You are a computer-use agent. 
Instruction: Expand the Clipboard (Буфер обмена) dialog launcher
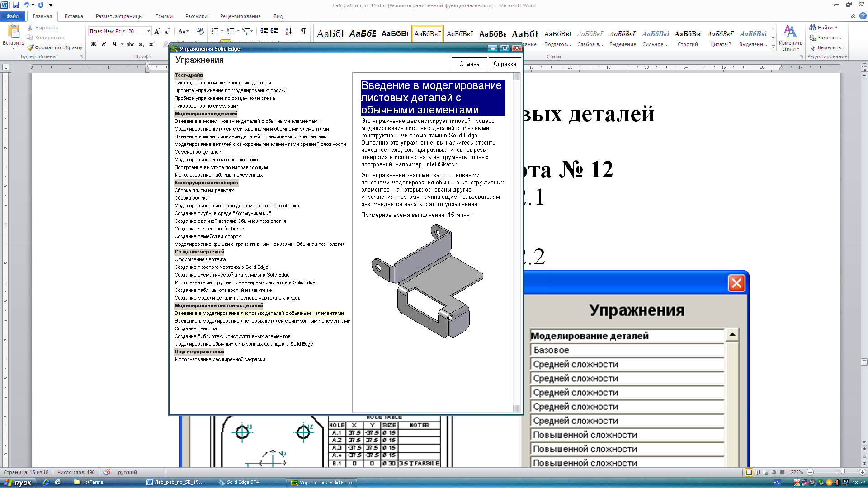82,57
